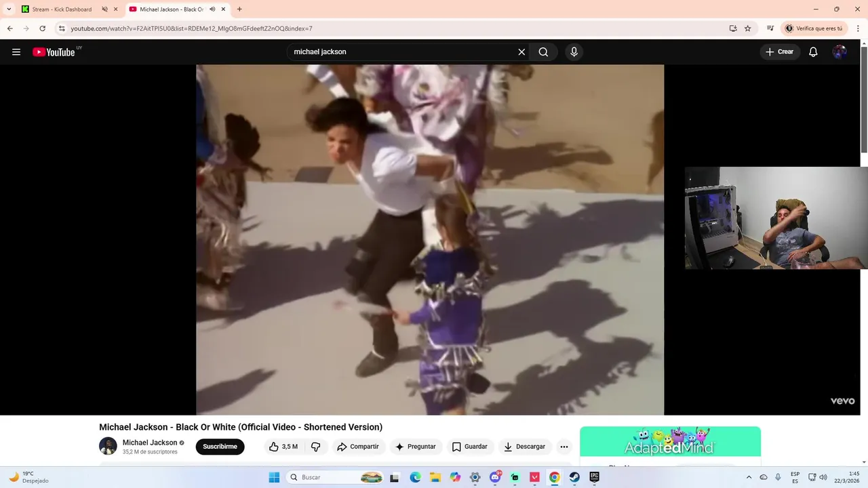Run search with the magnifier button
The height and width of the screenshot is (488, 868).
(x=543, y=52)
